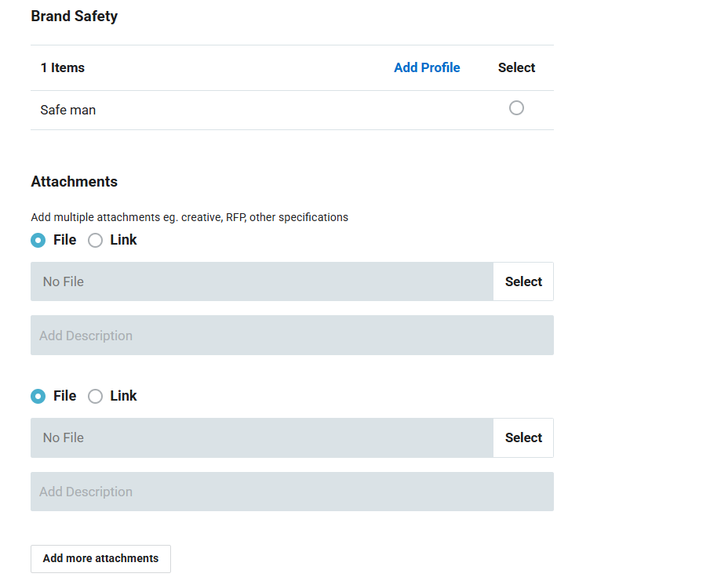Click the Add Profile link
Image resolution: width=710 pixels, height=588 pixels.
click(427, 67)
